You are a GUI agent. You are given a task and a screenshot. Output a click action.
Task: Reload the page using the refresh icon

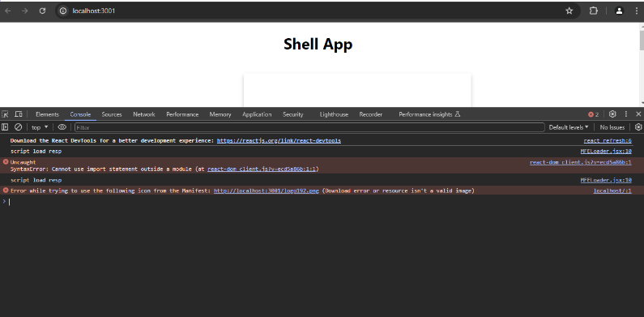click(x=42, y=11)
